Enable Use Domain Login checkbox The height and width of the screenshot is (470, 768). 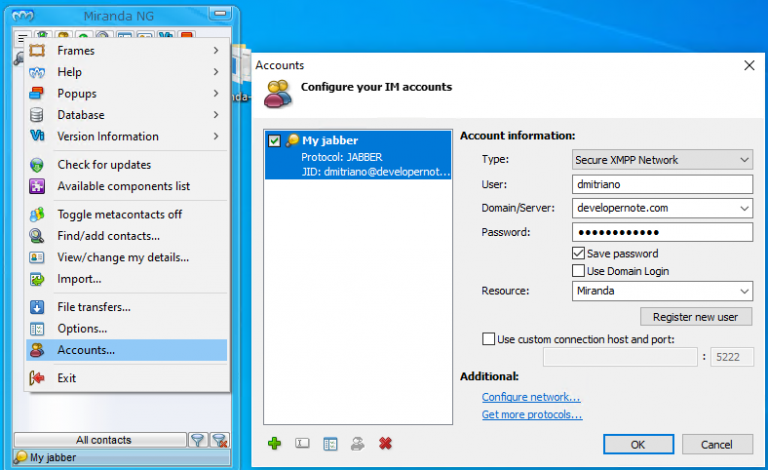coord(578,271)
